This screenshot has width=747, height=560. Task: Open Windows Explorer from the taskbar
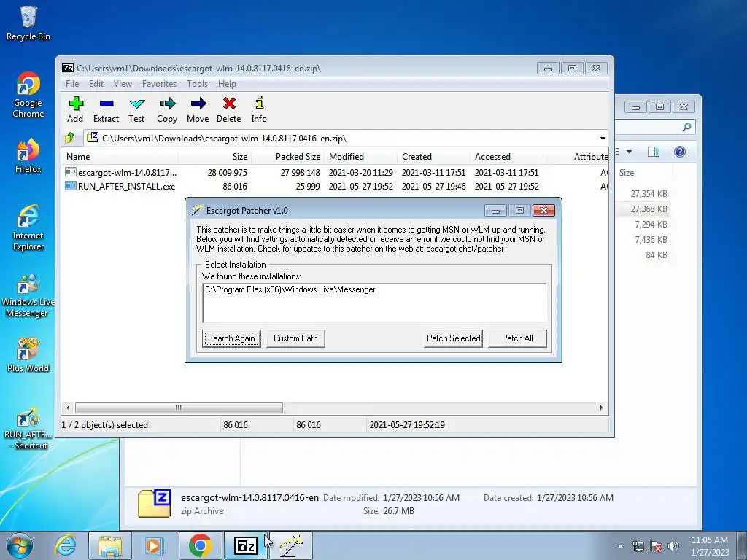(110, 545)
